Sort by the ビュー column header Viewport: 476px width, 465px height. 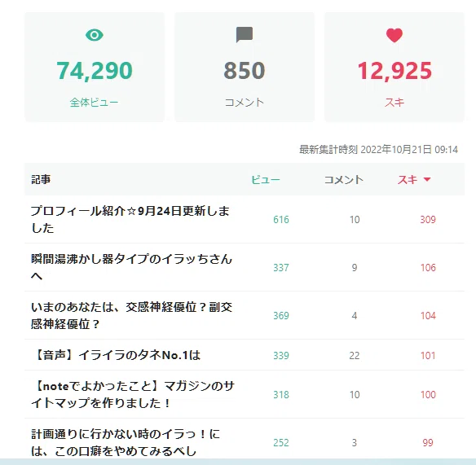tap(266, 180)
